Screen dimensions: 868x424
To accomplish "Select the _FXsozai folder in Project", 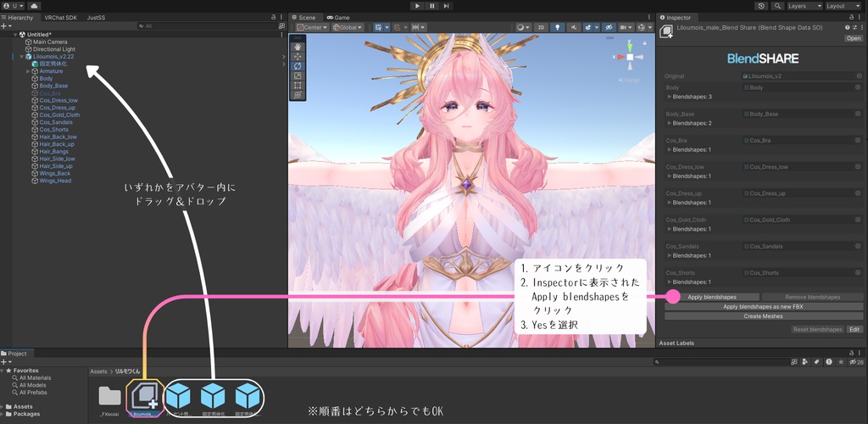I will click(109, 399).
